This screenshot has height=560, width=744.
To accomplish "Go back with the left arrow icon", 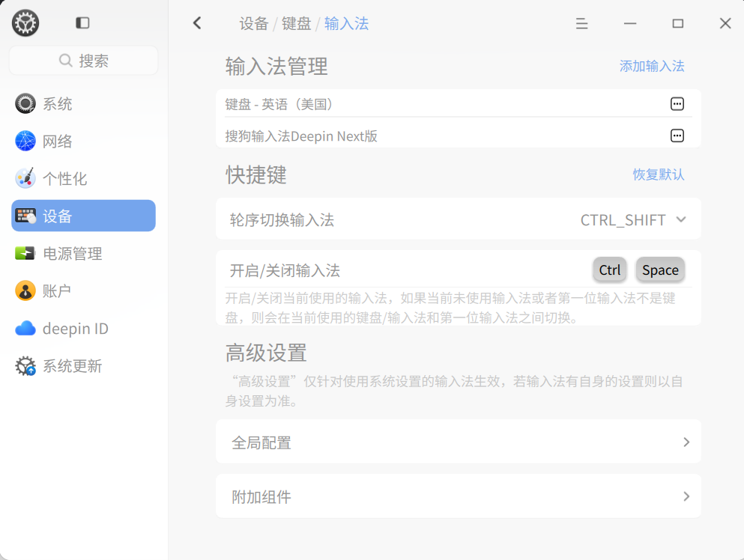I will pyautogui.click(x=197, y=22).
